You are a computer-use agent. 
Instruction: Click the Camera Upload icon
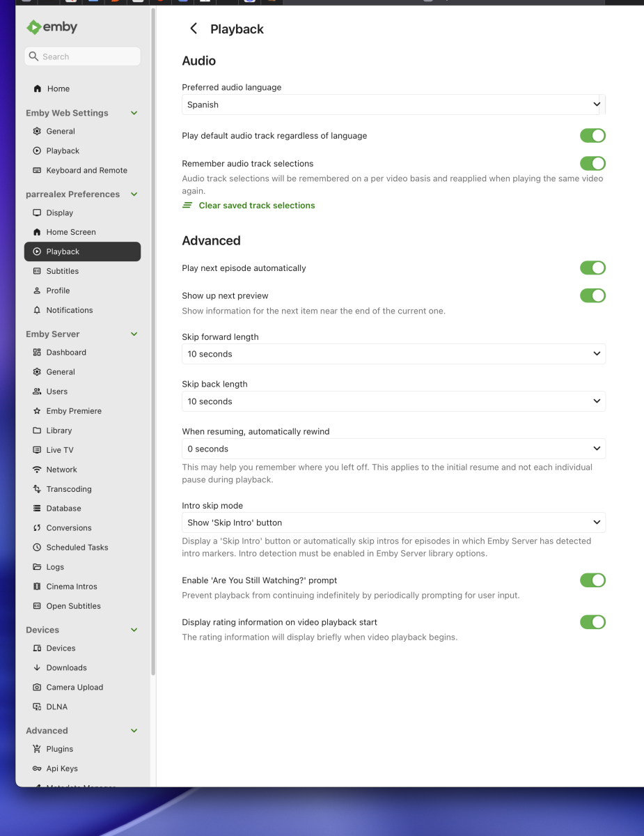[37, 687]
